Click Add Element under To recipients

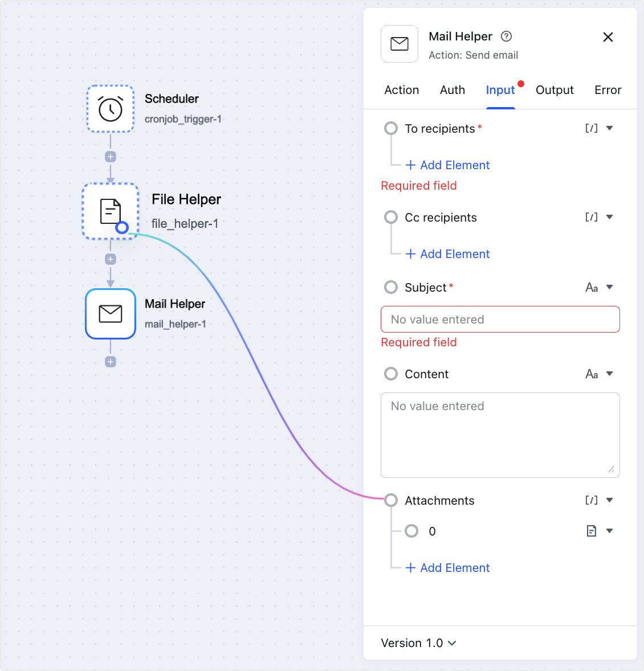pos(447,165)
